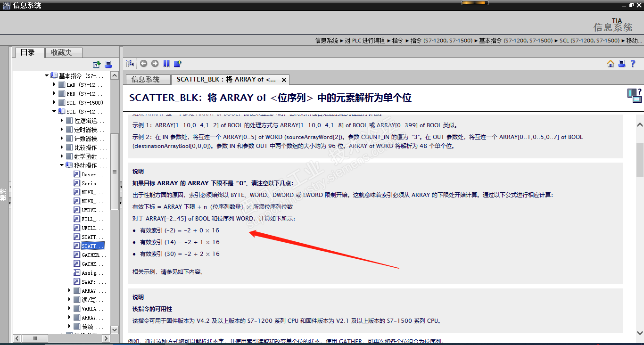Expand the 传统 node

click(x=69, y=327)
